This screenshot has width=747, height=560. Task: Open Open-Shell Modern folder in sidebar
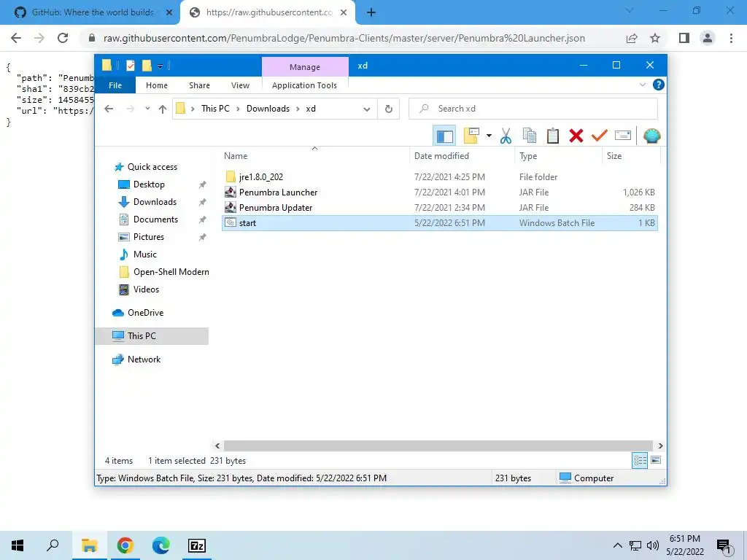click(x=163, y=272)
